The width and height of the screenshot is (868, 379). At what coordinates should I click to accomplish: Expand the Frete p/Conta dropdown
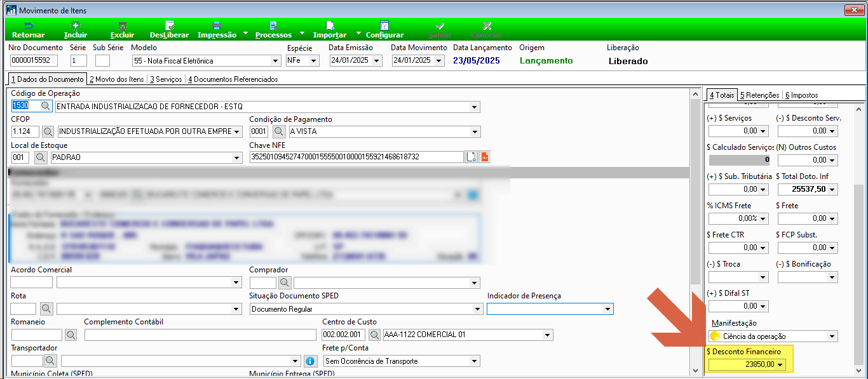474,361
